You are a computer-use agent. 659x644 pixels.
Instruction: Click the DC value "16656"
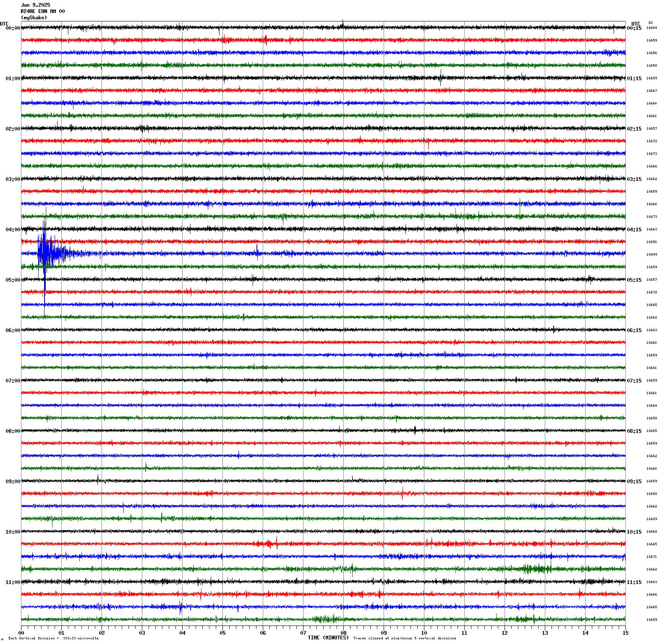point(651,53)
